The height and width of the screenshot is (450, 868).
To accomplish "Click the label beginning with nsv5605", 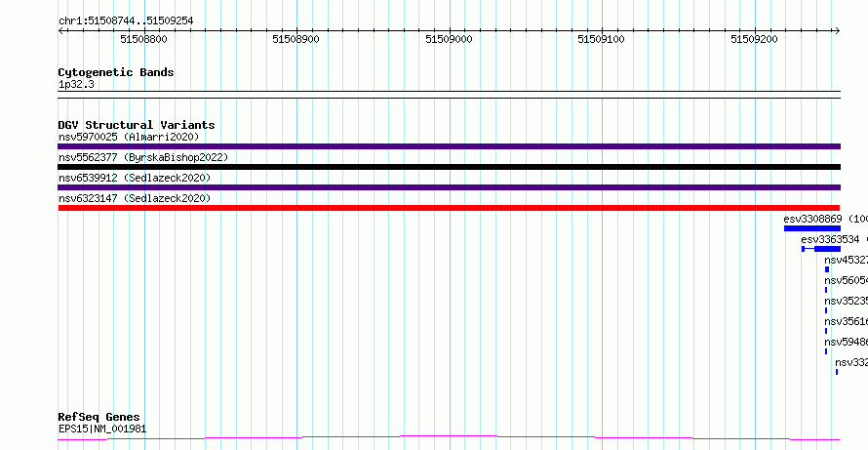I will tap(846, 280).
